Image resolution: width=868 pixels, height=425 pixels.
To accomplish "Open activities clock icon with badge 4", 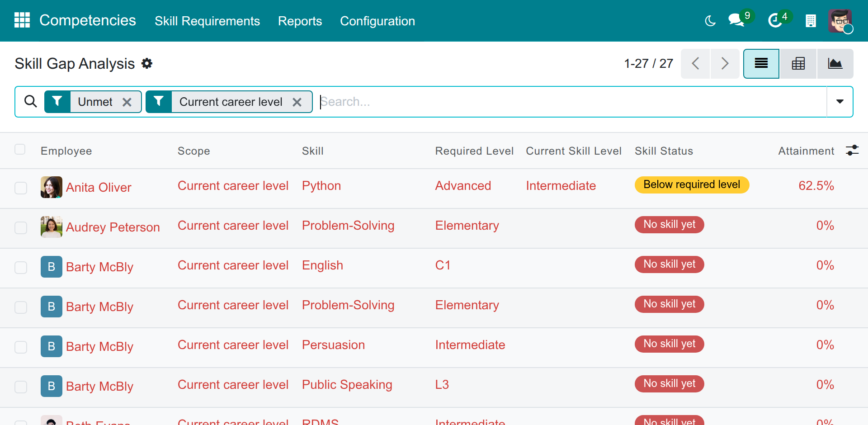I will (775, 20).
